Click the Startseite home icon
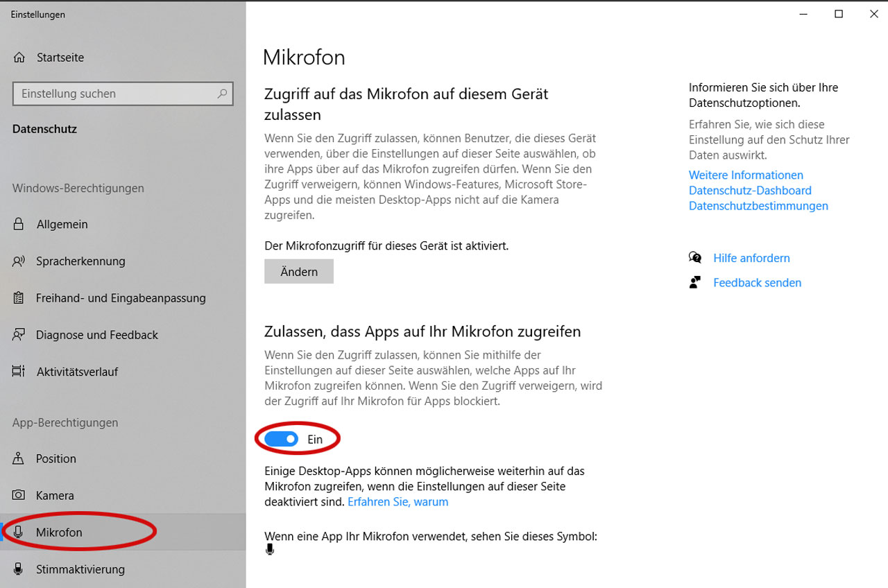 (19, 58)
